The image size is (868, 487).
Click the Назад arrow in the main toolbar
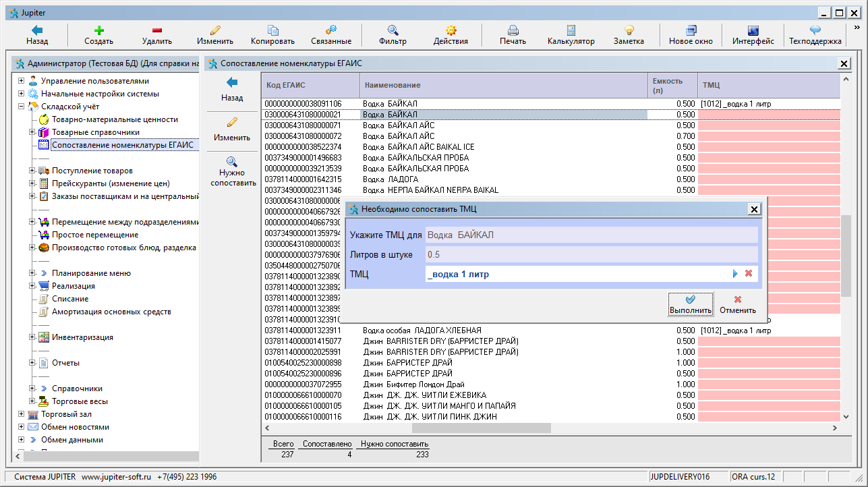tap(37, 30)
